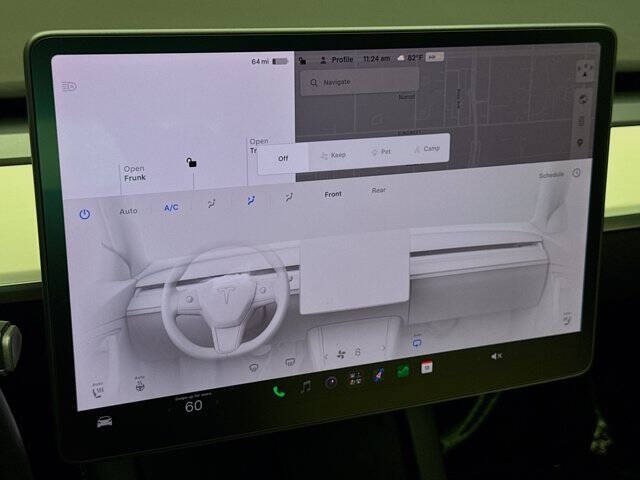Tap the lock status icon in status bar

pyautogui.click(x=302, y=61)
